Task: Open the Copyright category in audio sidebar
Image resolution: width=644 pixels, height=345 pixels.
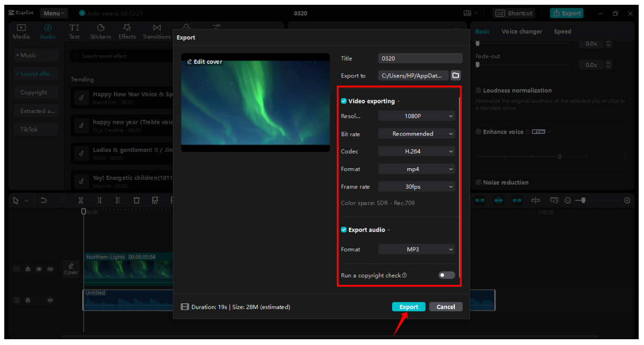Action: tap(36, 93)
